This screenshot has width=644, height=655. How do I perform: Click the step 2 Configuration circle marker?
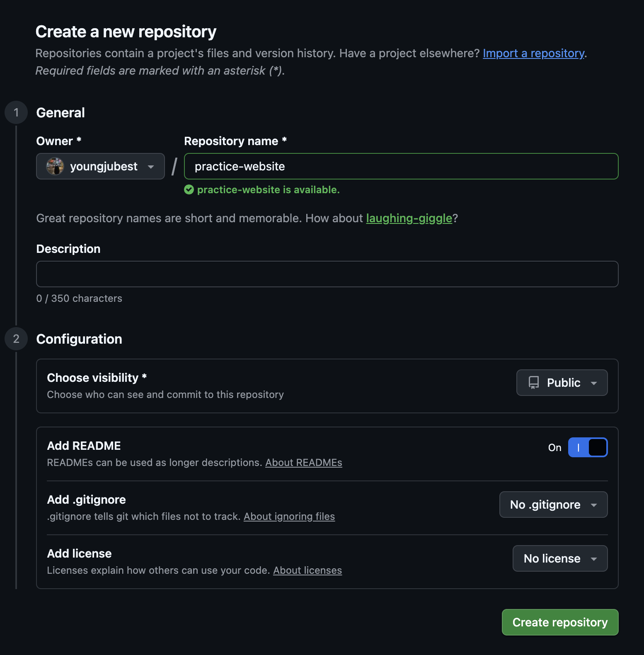16,339
